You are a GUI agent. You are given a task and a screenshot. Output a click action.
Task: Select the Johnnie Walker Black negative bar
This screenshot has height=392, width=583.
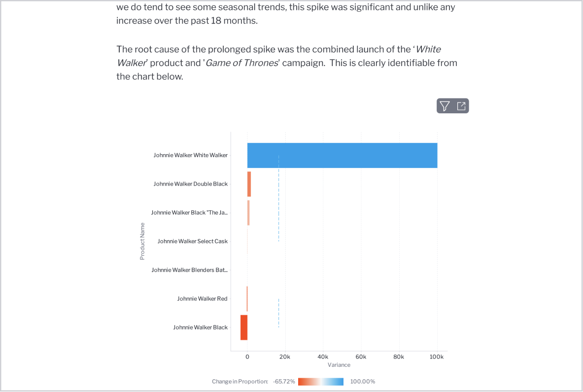244,327
